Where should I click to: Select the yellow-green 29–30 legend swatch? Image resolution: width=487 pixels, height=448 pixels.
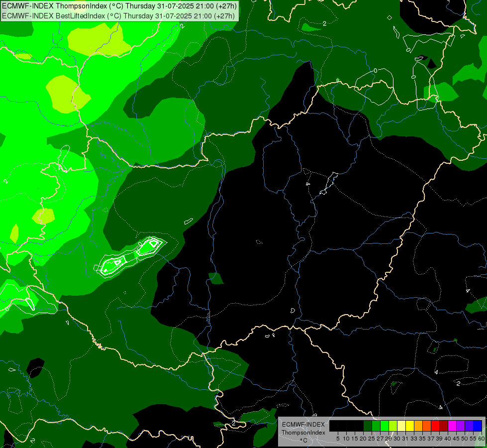(x=393, y=426)
